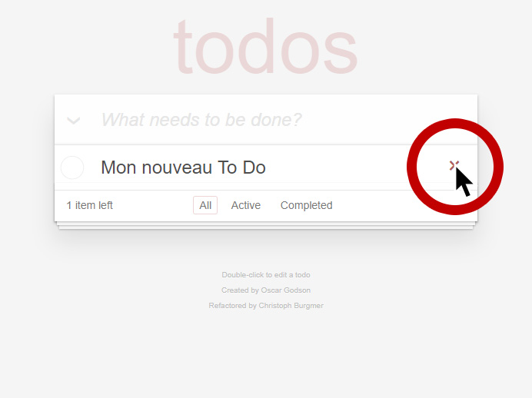
Task: Click empty todo row space before the X
Action: (x=339, y=167)
